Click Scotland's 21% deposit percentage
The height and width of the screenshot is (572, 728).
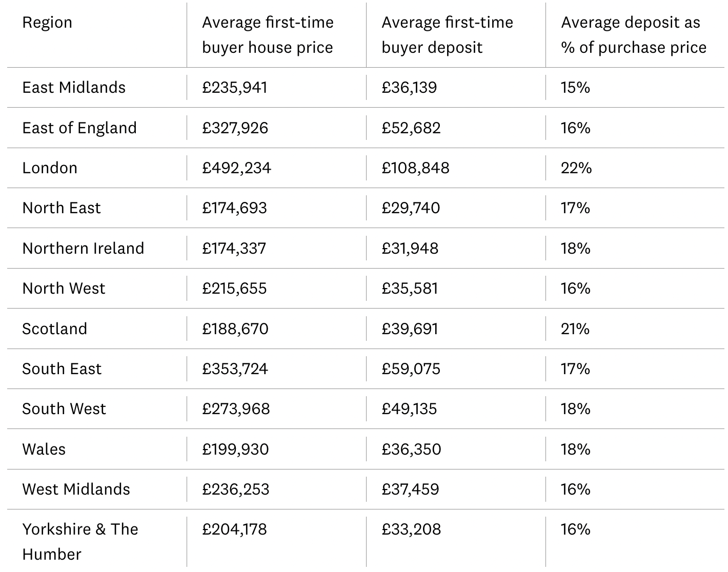tap(575, 329)
